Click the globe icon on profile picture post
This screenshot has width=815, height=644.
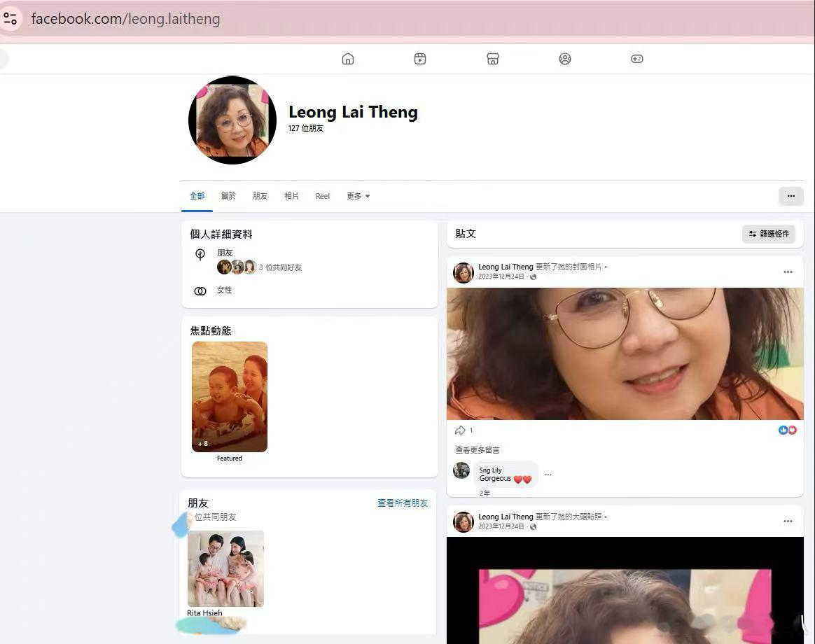[x=533, y=526]
